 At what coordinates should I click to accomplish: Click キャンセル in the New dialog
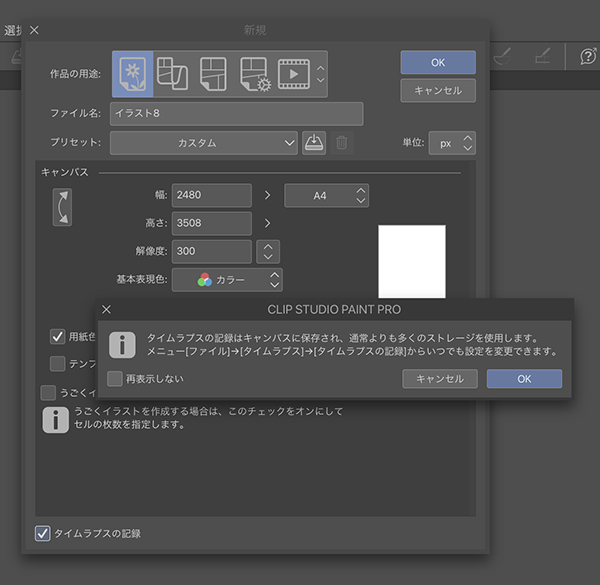point(438,91)
